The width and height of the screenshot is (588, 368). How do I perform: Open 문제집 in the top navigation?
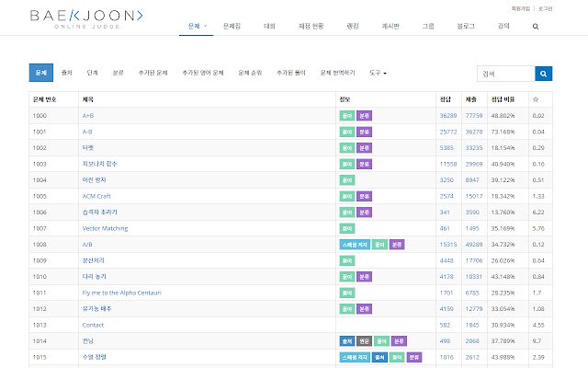(x=232, y=27)
